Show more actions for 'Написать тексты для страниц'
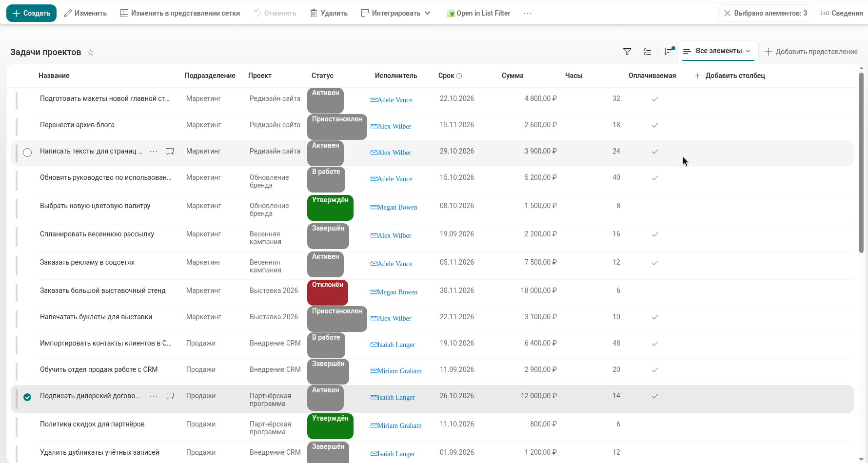868x463 pixels. [154, 152]
